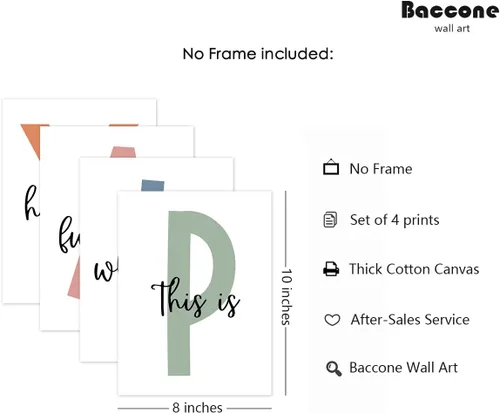Click the Baccone logo at top right

[x=450, y=10]
